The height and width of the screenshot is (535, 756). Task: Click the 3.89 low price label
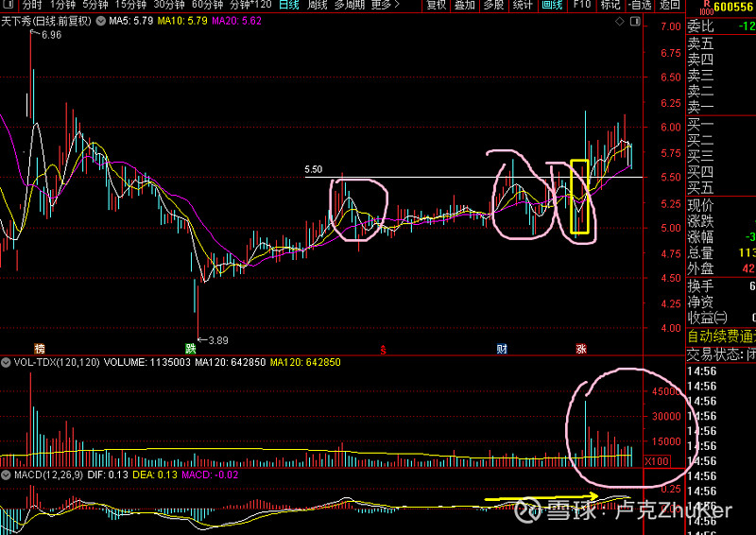[x=218, y=340]
